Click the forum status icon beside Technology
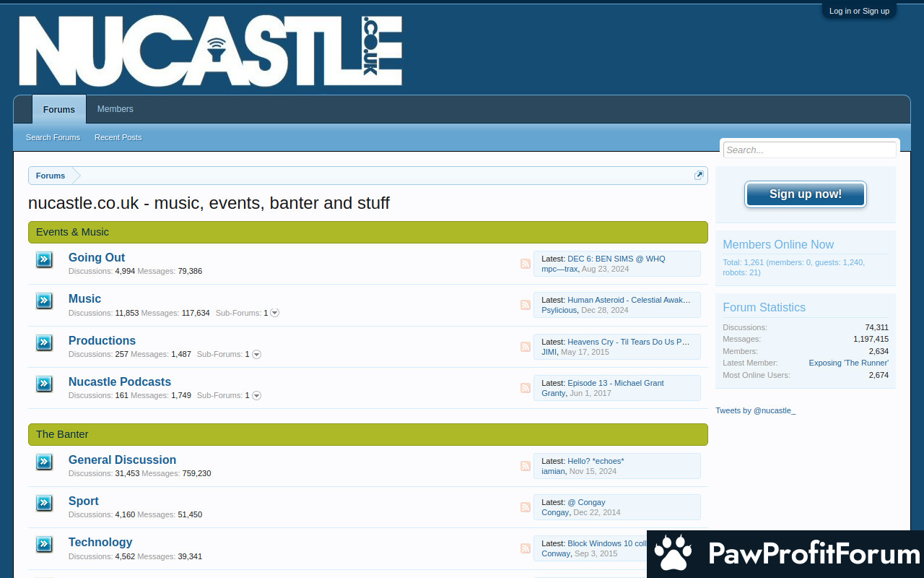 [x=44, y=544]
